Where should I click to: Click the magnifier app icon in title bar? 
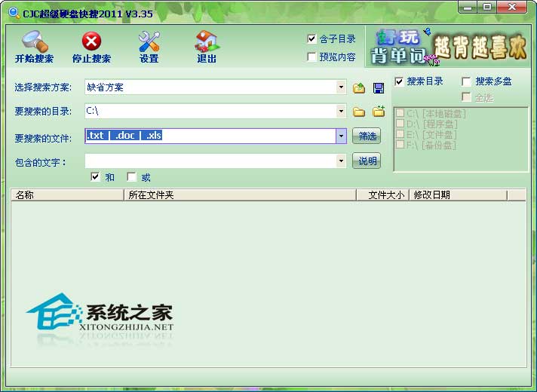pyautogui.click(x=14, y=13)
